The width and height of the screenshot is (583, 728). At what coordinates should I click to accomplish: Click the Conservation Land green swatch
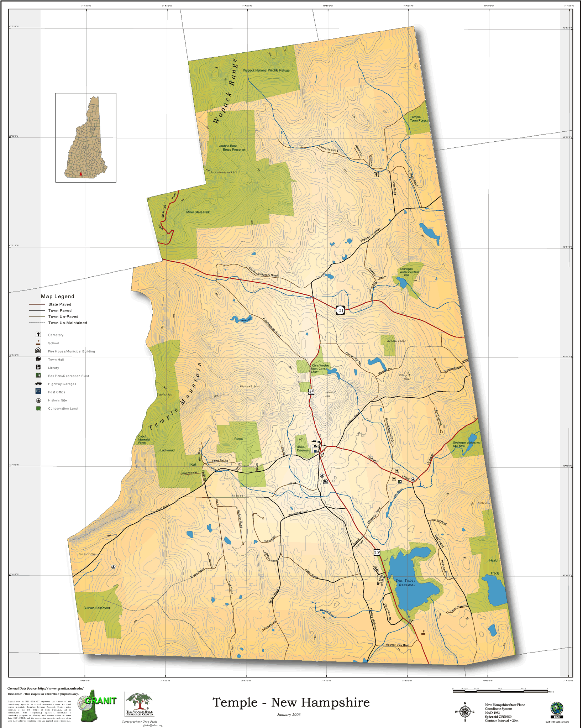[38, 408]
